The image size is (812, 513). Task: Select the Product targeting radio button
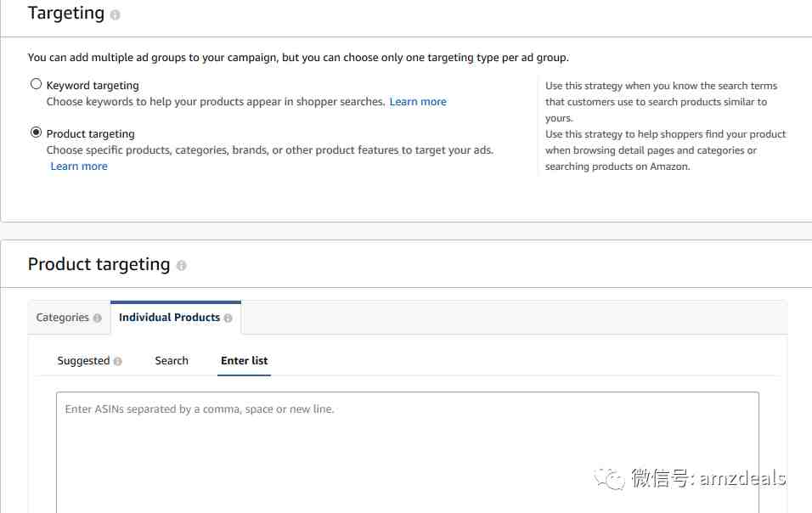point(36,132)
